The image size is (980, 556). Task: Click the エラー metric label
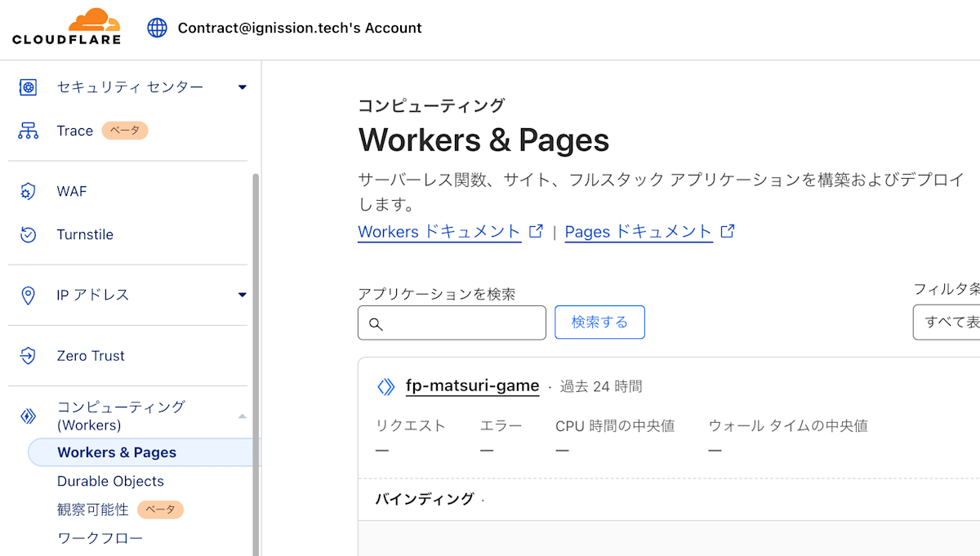[x=501, y=425]
